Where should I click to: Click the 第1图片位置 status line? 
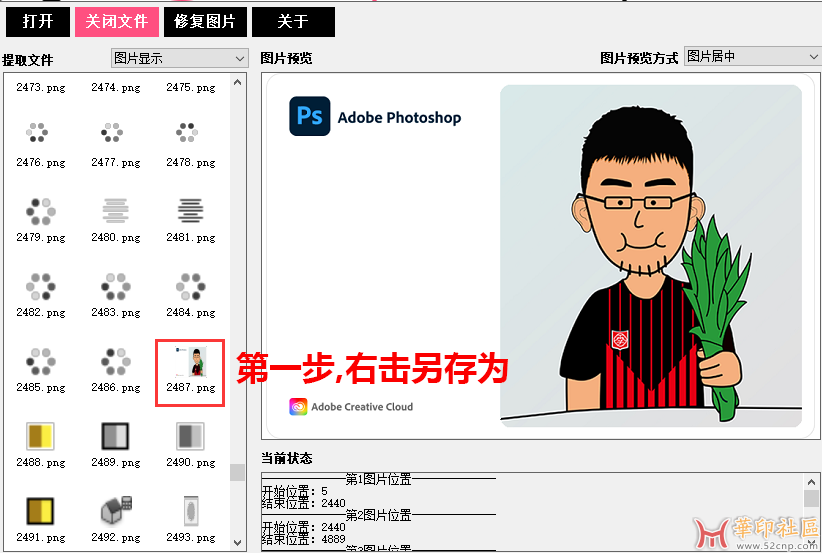click(x=378, y=479)
